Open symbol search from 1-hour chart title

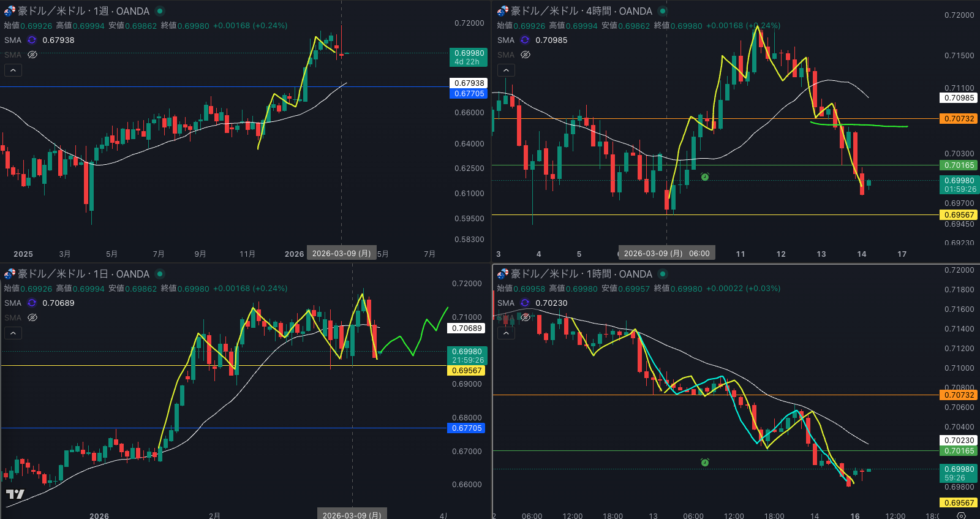pos(581,274)
